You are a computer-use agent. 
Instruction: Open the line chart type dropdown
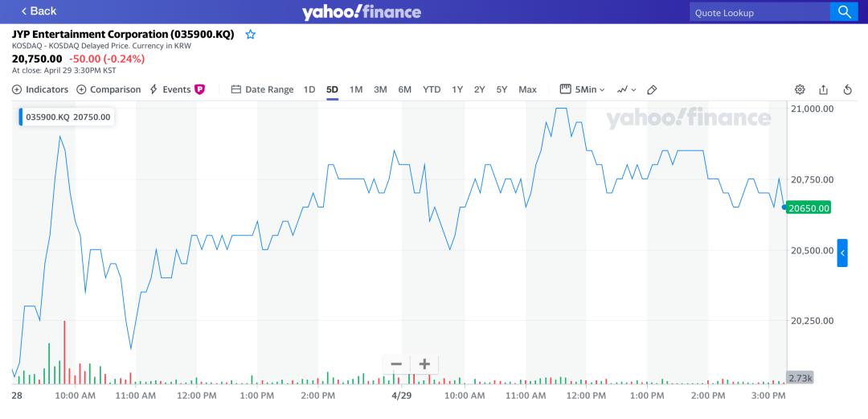click(627, 89)
